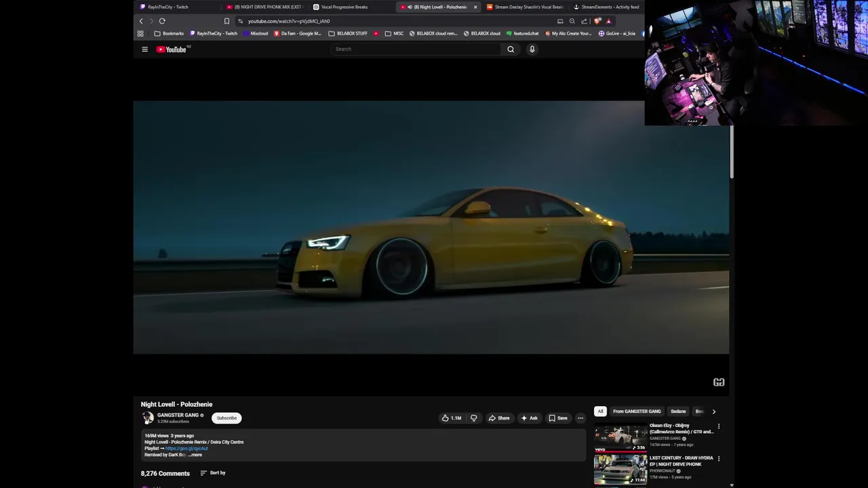Click the GG channel watermark on video
Image resolution: width=868 pixels, height=488 pixels.
click(x=719, y=382)
